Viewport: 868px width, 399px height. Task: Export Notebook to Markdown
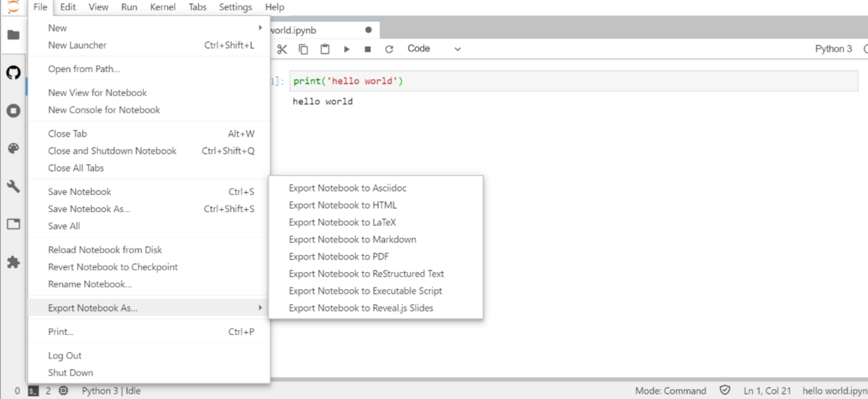point(376,239)
